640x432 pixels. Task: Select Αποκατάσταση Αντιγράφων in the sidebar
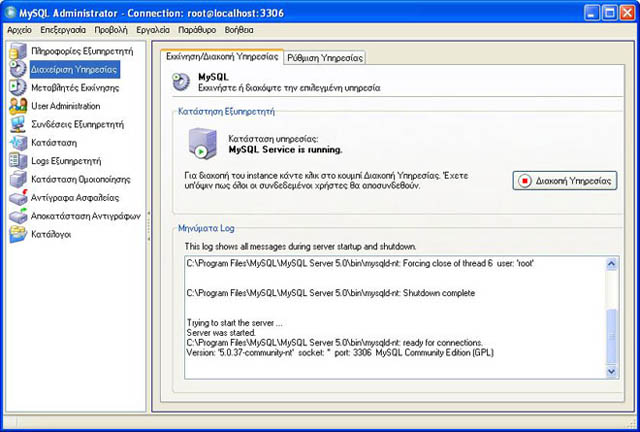[x=86, y=216]
